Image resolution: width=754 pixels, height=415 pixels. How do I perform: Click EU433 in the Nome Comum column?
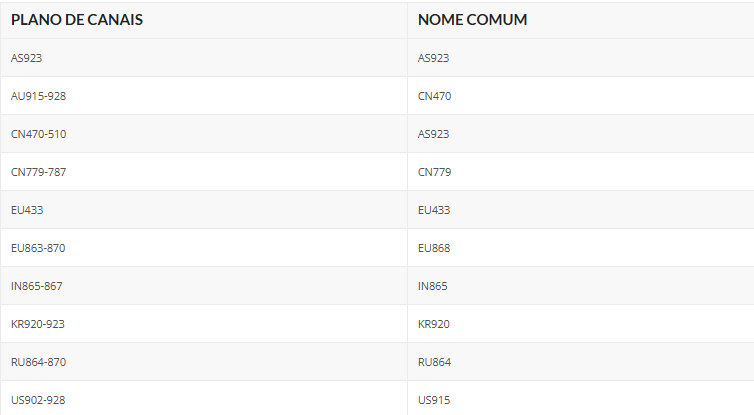pos(433,210)
